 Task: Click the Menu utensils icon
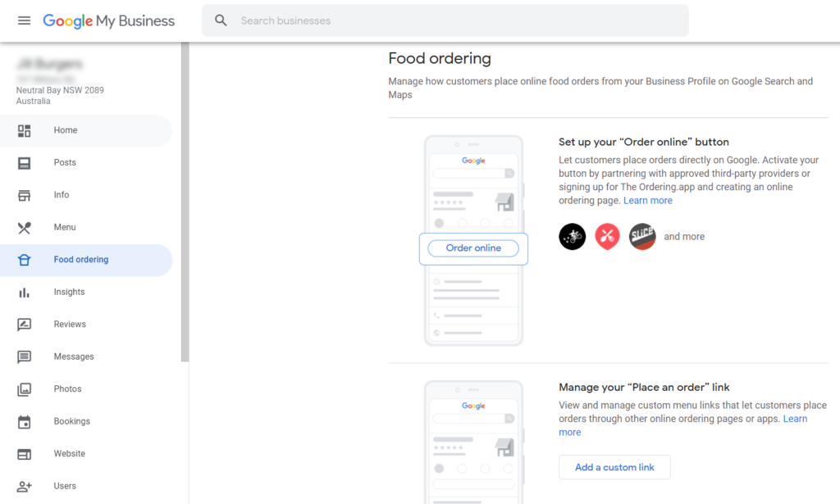[x=24, y=228]
